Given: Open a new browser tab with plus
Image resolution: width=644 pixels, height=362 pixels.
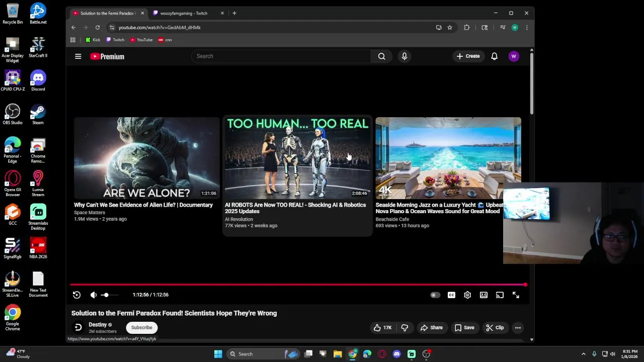Looking at the screenshot, I should click(x=234, y=13).
